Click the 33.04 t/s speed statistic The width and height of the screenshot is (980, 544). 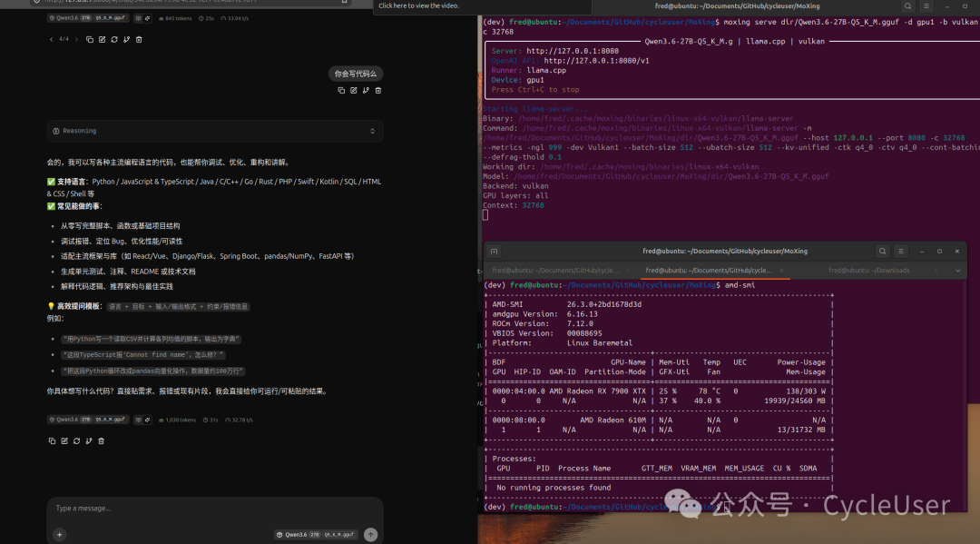click(x=234, y=18)
